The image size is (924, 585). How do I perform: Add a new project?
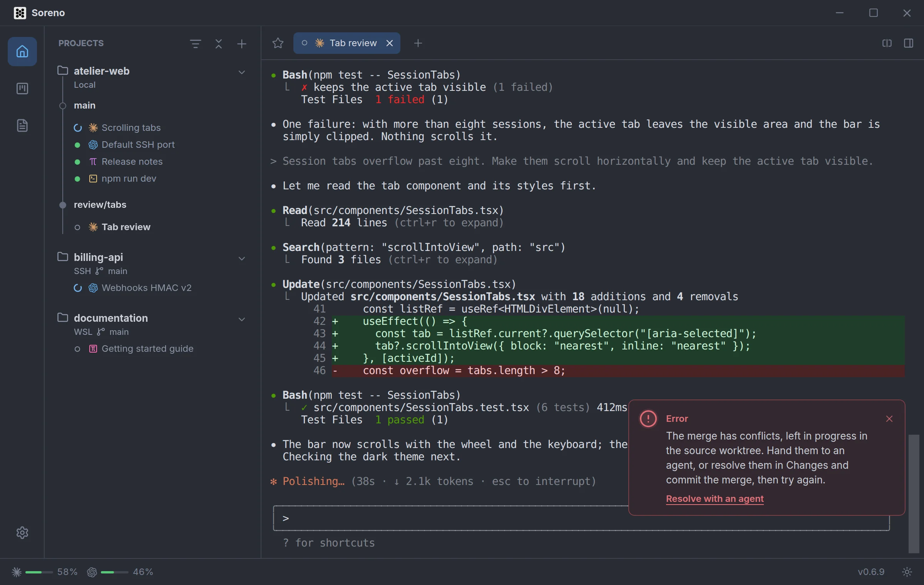pyautogui.click(x=242, y=43)
